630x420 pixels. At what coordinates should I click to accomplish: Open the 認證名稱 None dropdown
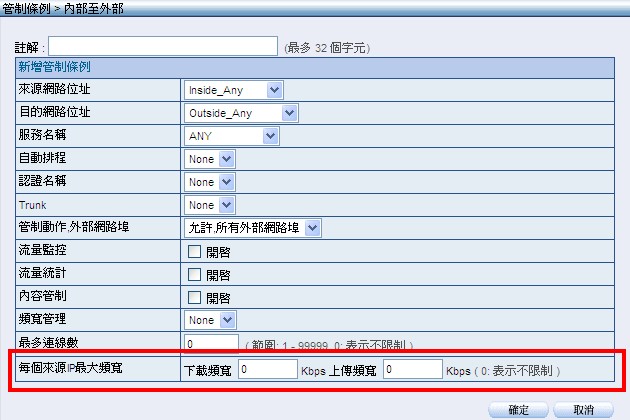click(210, 182)
